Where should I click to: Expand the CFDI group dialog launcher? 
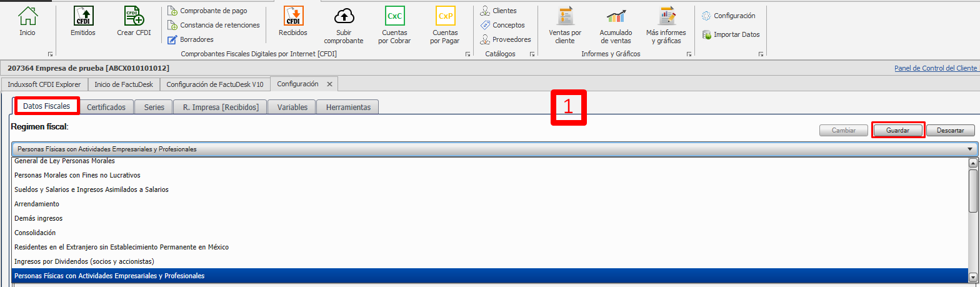(x=467, y=54)
